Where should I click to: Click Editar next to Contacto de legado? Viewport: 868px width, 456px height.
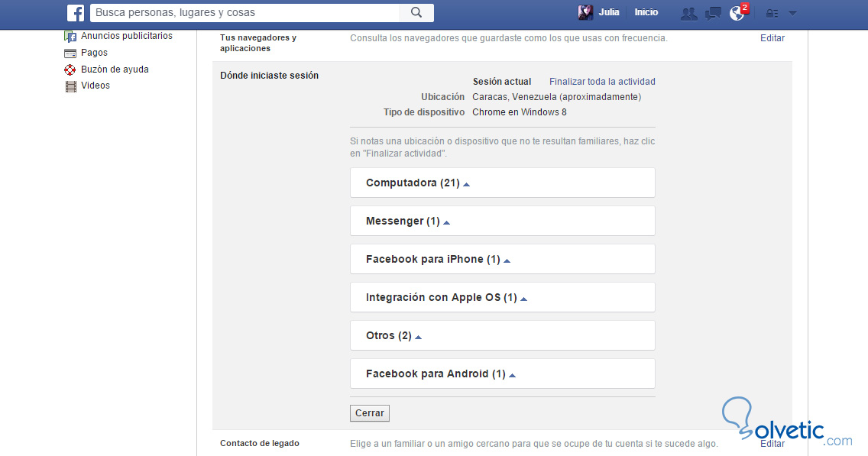[x=772, y=443]
